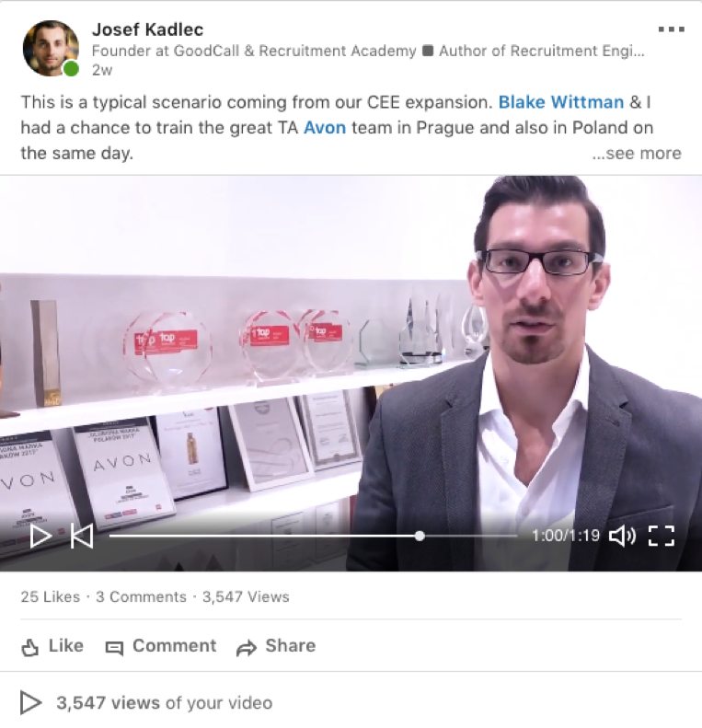The width and height of the screenshot is (702, 728).
Task: Click the video time display 1:00/1:19
Action: tap(566, 536)
